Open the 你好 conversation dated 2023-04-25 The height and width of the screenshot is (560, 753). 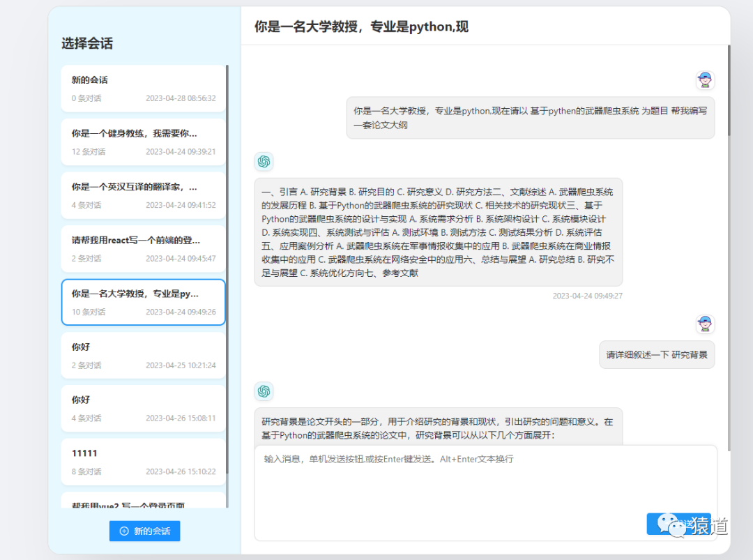tap(143, 354)
